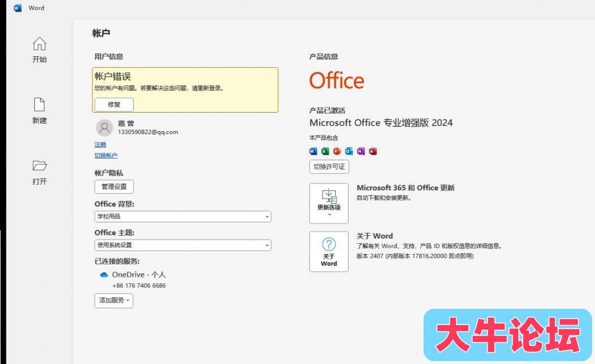Select the email 1330590822@qq.com text
Screen dimensions: 595x364
148,132
